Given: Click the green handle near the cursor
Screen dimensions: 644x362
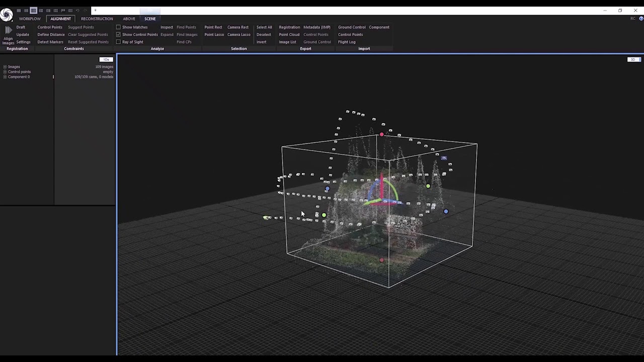Looking at the screenshot, I should coord(324,215).
